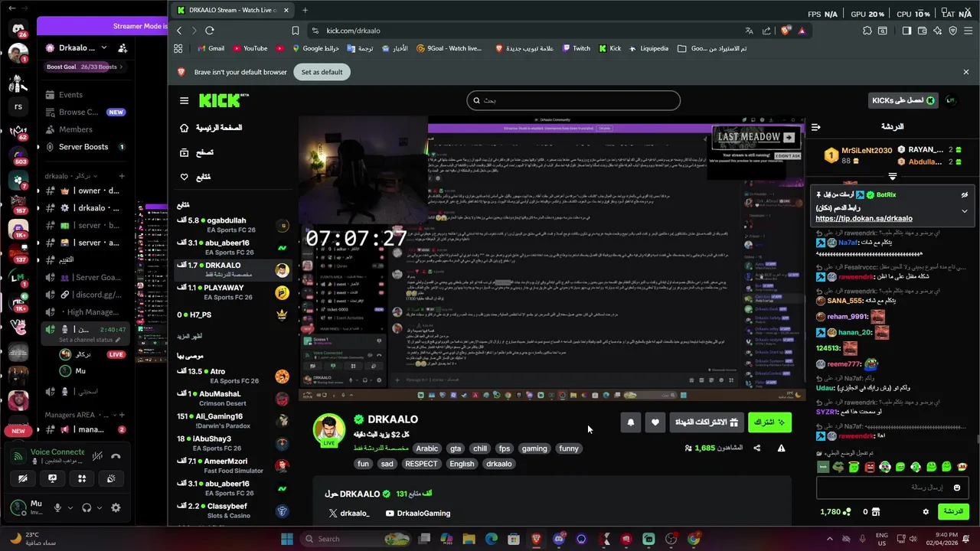Open the Twitch bookmark
This screenshot has height=551, width=980.
pos(576,48)
